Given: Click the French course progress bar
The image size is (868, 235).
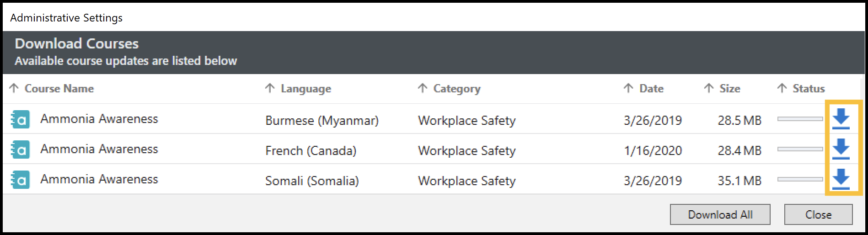Looking at the screenshot, I should point(800,149).
